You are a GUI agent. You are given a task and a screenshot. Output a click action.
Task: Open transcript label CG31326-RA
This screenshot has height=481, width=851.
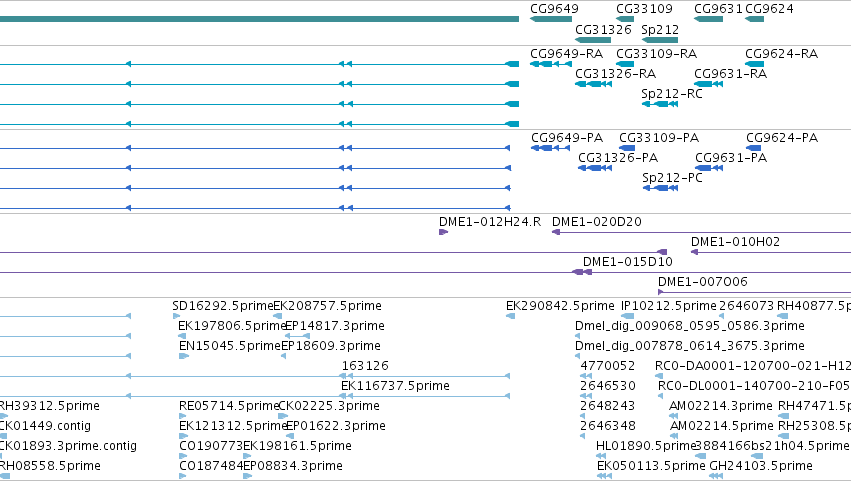[615, 73]
